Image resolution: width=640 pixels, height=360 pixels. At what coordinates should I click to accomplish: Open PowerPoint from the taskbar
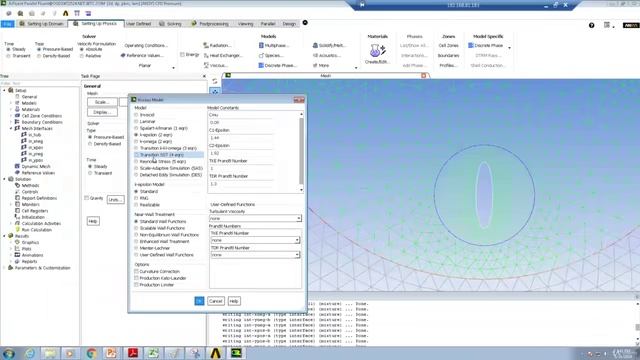(112, 353)
